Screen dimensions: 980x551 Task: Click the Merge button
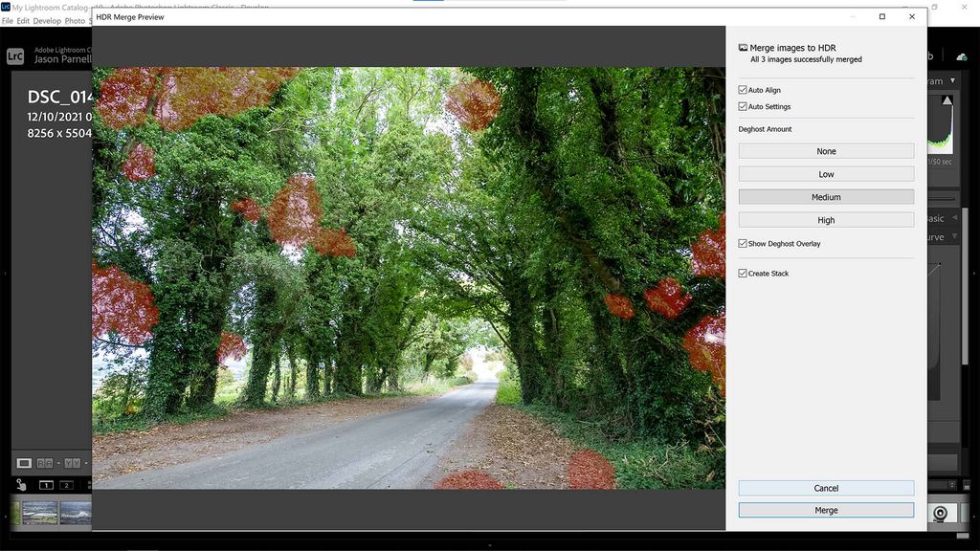click(x=825, y=510)
